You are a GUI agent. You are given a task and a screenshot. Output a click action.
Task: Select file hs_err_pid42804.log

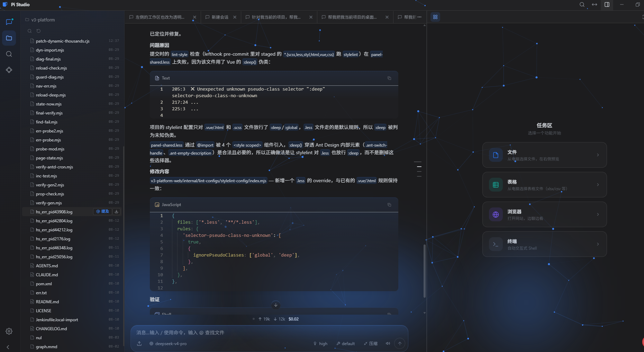(71, 221)
